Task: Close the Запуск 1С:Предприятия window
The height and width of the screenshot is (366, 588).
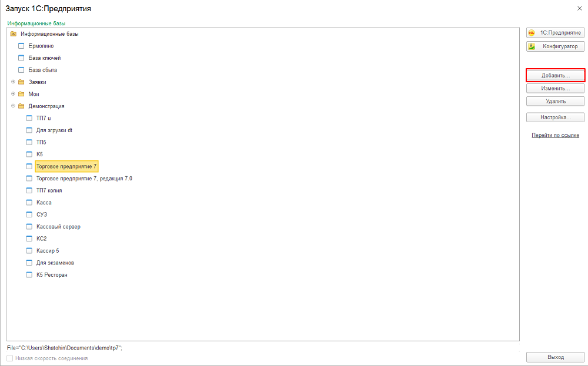Action: coord(579,8)
